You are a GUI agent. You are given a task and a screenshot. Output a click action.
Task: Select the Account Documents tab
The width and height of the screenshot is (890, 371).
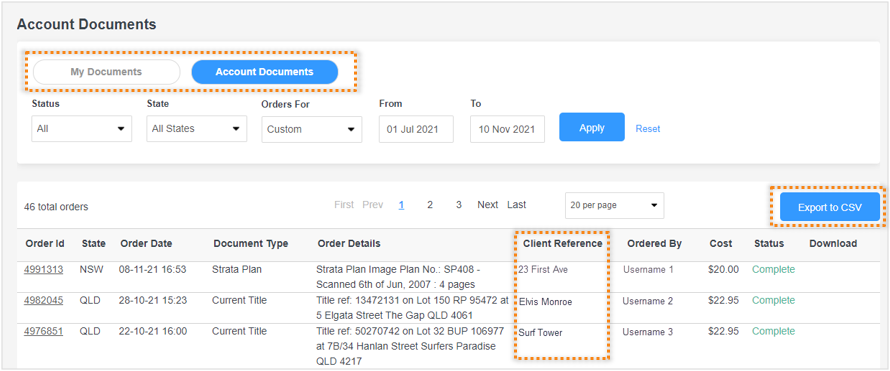(x=265, y=72)
